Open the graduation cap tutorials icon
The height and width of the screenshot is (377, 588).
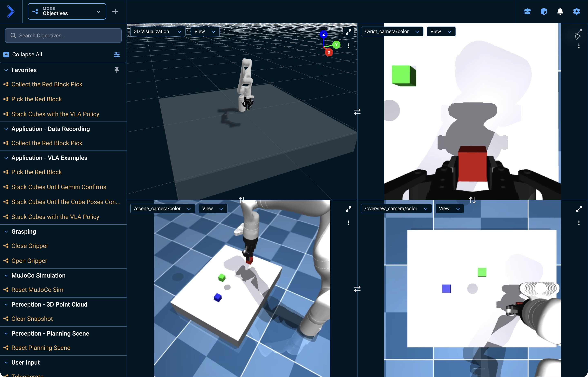(527, 11)
